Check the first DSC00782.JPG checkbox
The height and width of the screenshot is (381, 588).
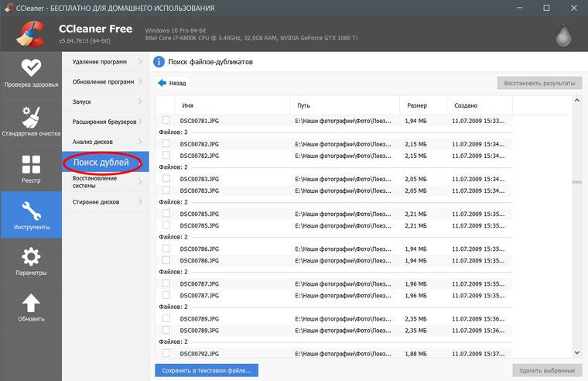(166, 143)
